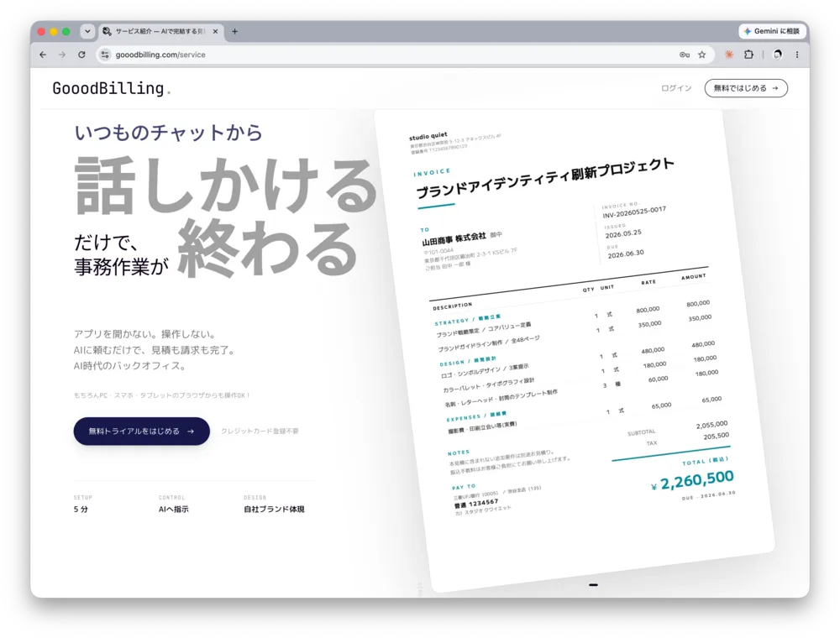Click the due date 2026.06.30
Image resolution: width=840 pixels, height=638 pixels.
point(626,254)
